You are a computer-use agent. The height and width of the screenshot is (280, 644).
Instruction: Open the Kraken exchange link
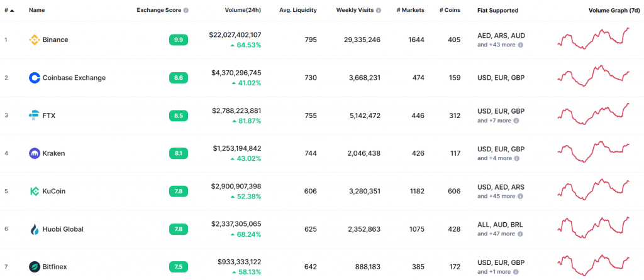tap(54, 153)
